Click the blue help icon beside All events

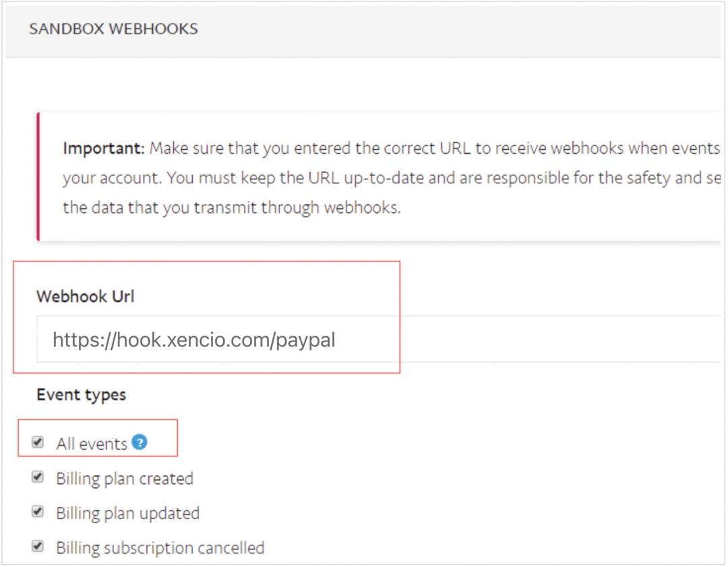pos(140,442)
